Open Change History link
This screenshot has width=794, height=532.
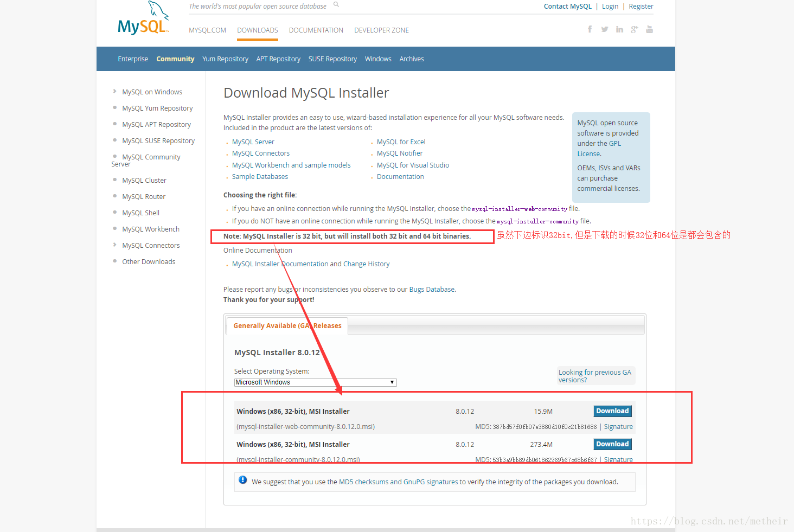[366, 264]
